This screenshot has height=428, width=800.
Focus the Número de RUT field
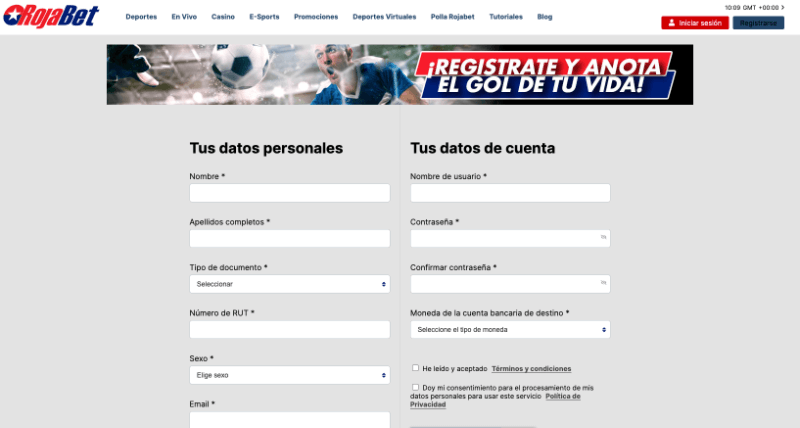[x=289, y=330]
